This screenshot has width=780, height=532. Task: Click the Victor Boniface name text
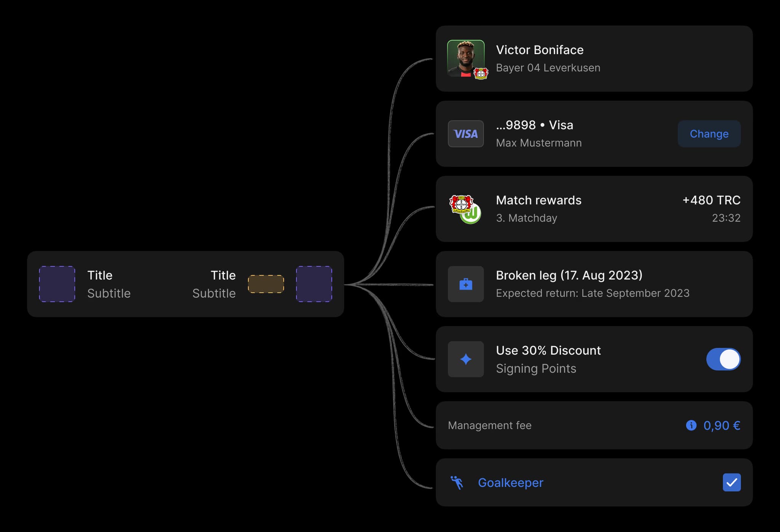(539, 50)
